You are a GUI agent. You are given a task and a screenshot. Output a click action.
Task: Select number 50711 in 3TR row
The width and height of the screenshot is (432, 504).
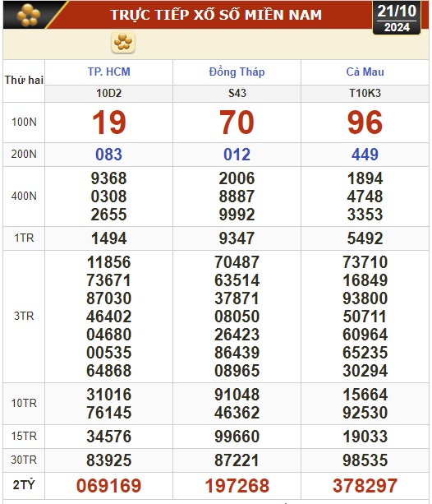click(x=365, y=317)
